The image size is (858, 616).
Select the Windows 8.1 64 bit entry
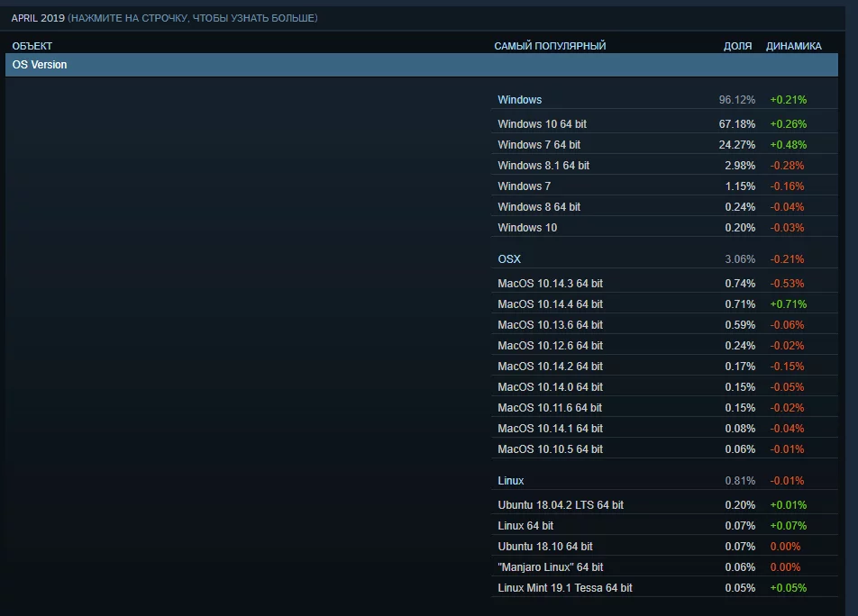(664, 166)
